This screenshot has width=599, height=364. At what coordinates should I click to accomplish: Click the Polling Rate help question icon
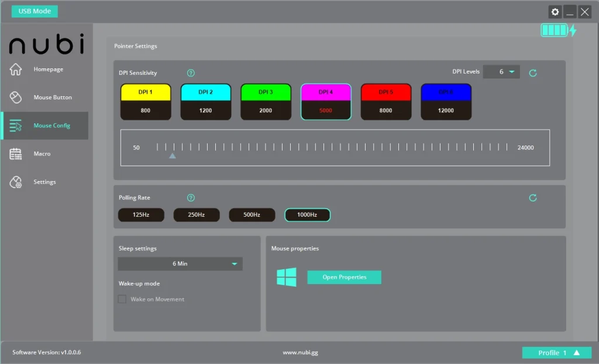tap(191, 198)
